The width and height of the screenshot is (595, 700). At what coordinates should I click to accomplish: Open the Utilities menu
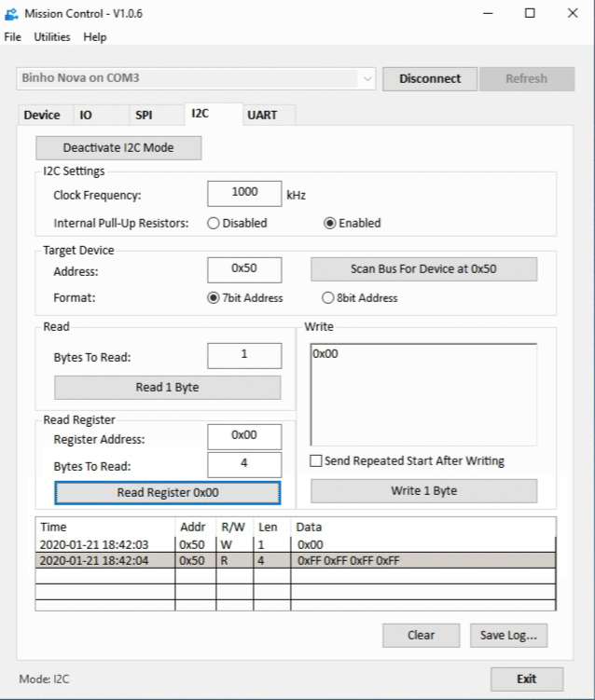pos(52,37)
